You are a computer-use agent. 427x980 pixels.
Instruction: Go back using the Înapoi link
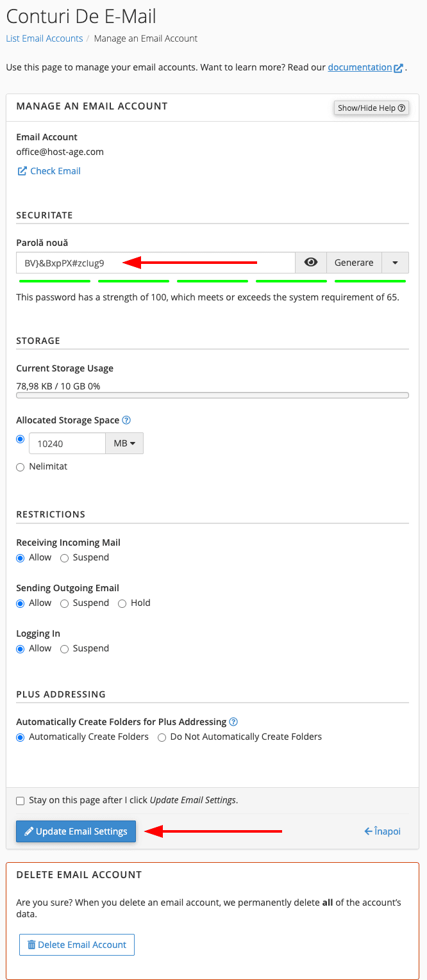tap(383, 831)
